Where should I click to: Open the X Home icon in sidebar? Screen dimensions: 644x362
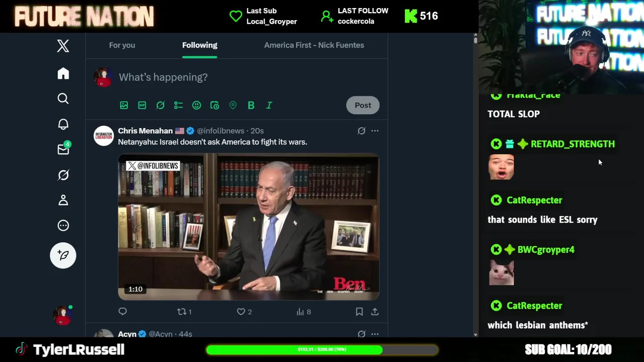pyautogui.click(x=63, y=73)
